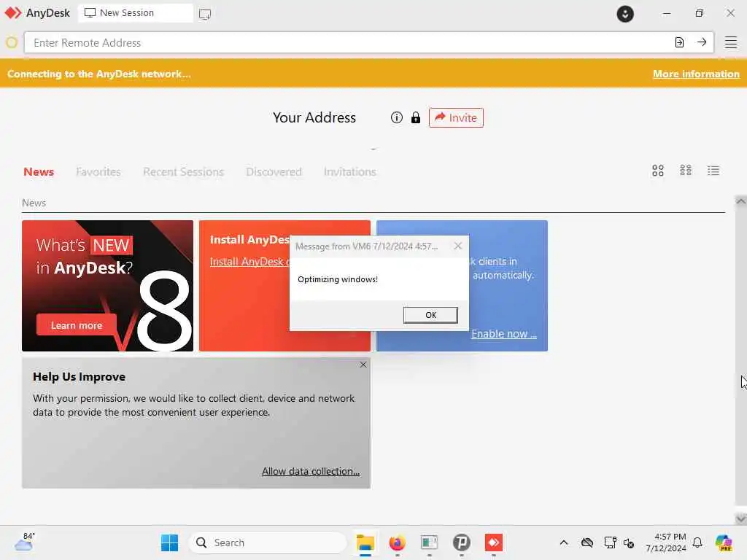Switch to the News tab
The image size is (747, 560).
(x=39, y=172)
